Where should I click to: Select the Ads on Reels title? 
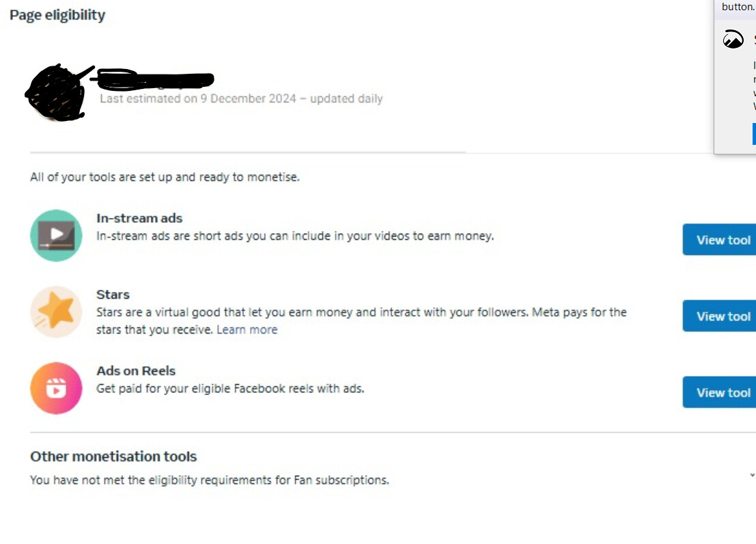[136, 370]
